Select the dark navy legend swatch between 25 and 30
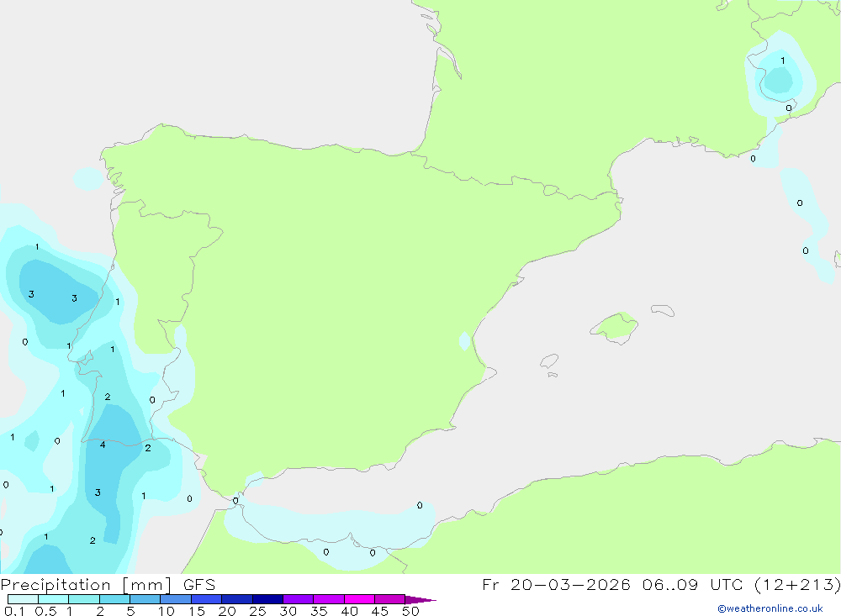The width and height of the screenshot is (841, 616). [267, 599]
